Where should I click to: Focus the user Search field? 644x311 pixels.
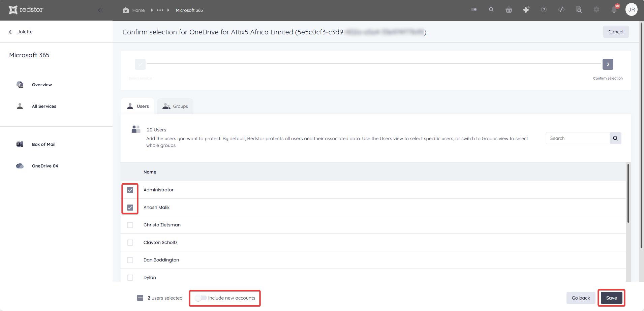click(x=578, y=138)
